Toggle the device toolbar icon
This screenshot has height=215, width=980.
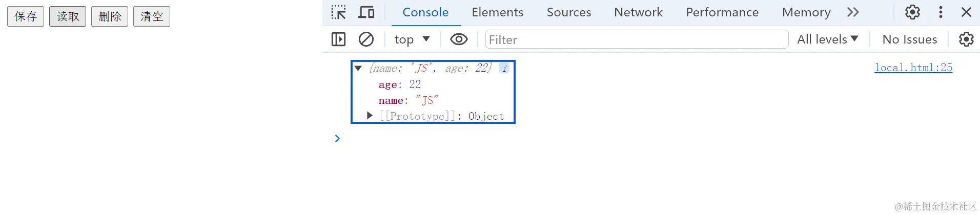pyautogui.click(x=366, y=12)
